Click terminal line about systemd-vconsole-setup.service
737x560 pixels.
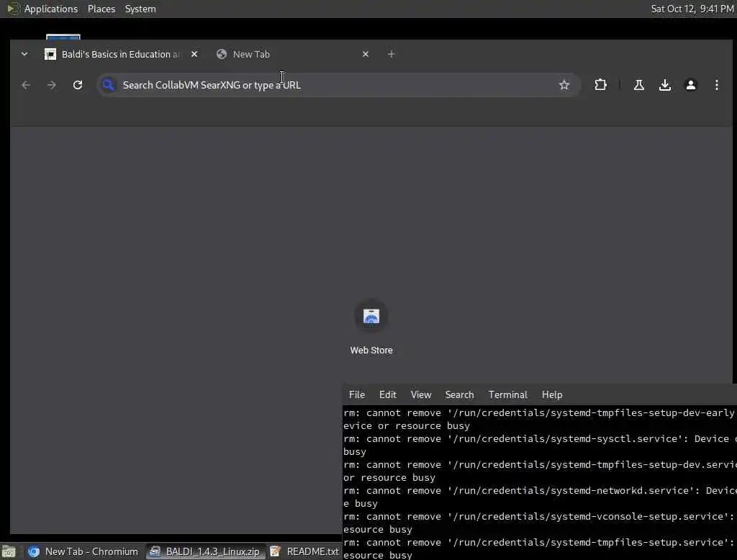(540, 516)
